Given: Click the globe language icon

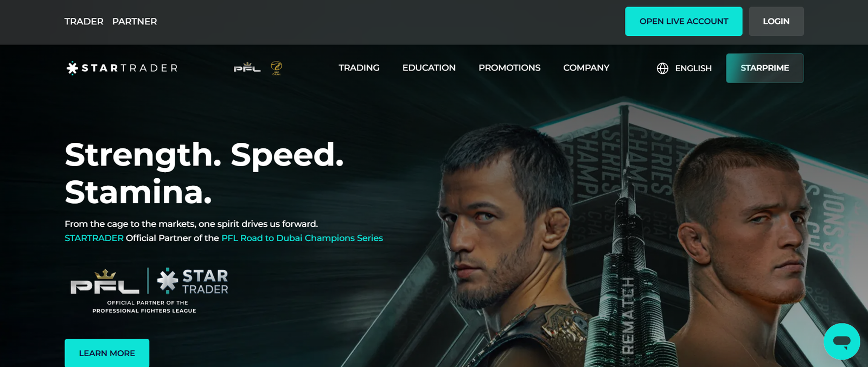Looking at the screenshot, I should (x=662, y=68).
